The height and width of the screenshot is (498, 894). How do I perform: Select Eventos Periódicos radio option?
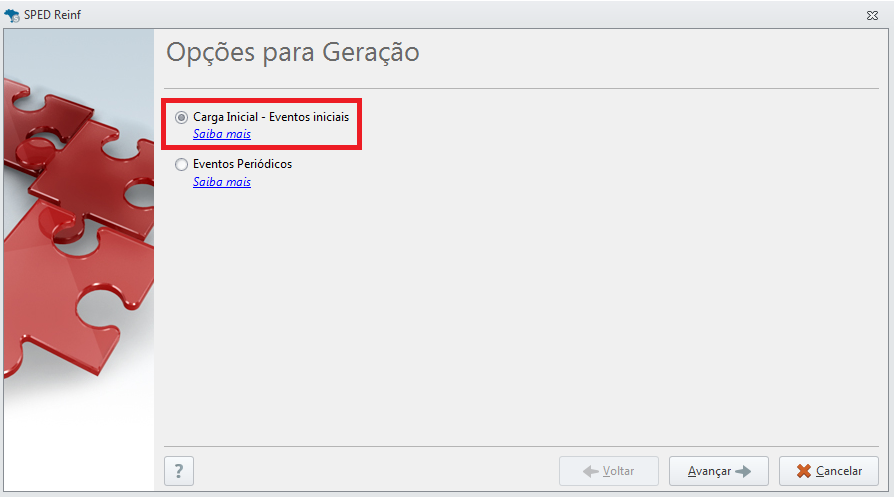click(x=181, y=165)
